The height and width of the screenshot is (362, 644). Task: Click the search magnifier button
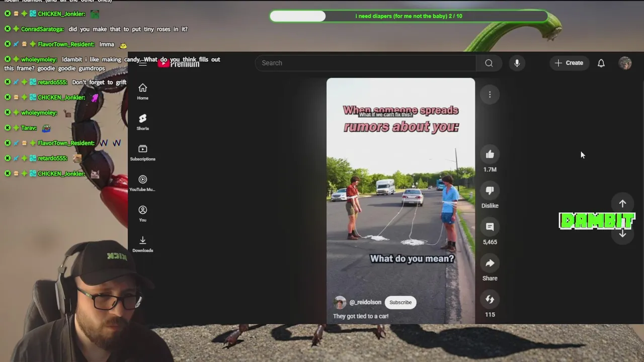click(x=489, y=63)
